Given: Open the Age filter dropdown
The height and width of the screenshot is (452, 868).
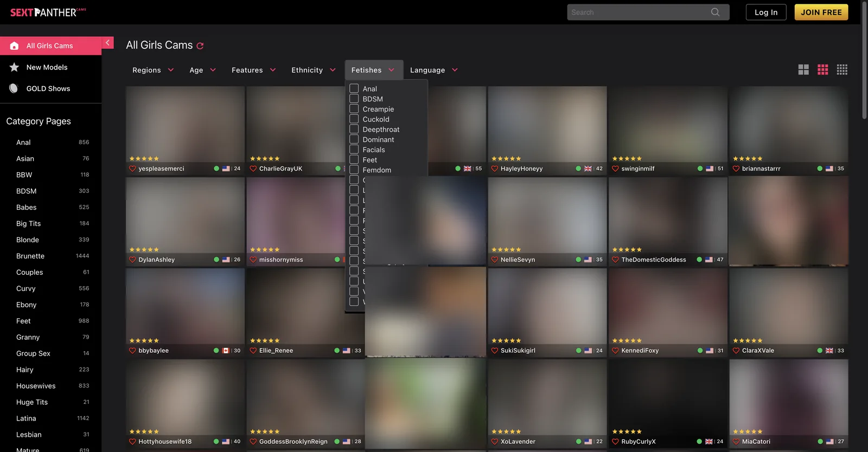Looking at the screenshot, I should (203, 70).
